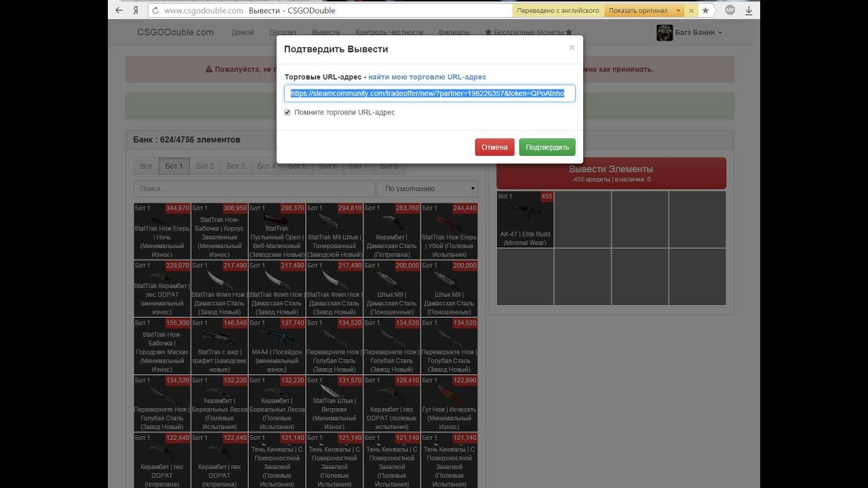868x488 pixels.
Task: Close the Подтвердить Вывести dialog with X
Action: tap(572, 47)
